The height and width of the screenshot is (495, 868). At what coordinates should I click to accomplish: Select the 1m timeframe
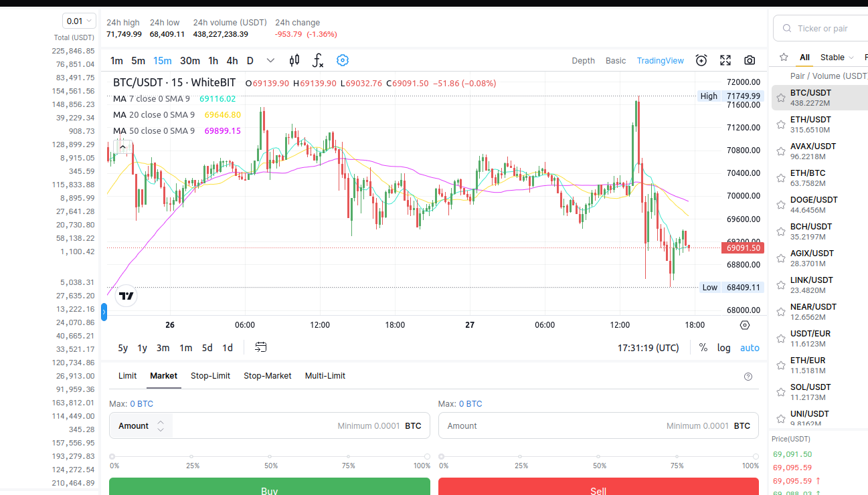point(116,60)
